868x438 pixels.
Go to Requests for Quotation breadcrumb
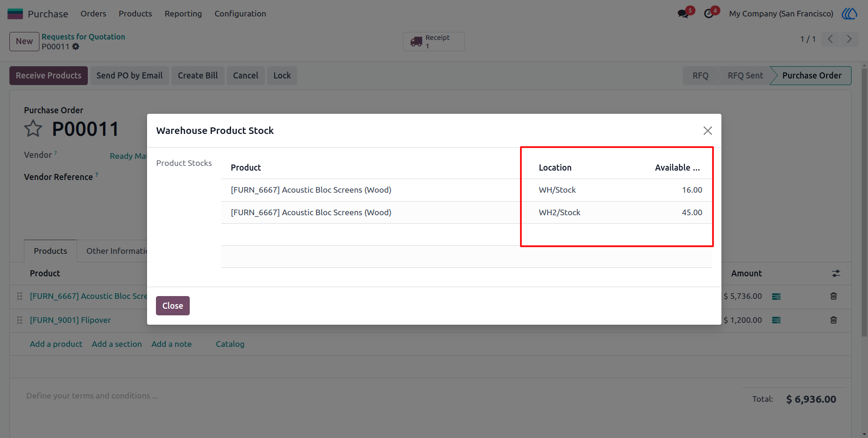[x=83, y=37]
